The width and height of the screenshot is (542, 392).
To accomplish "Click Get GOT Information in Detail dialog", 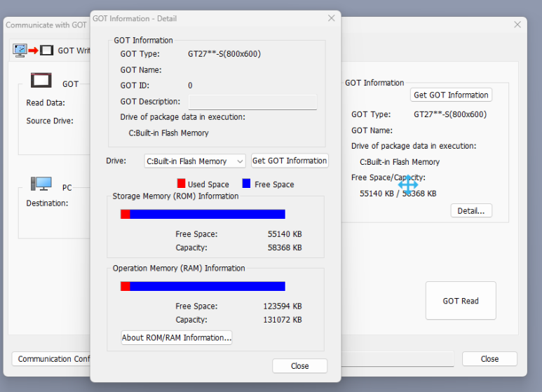I will point(290,161).
